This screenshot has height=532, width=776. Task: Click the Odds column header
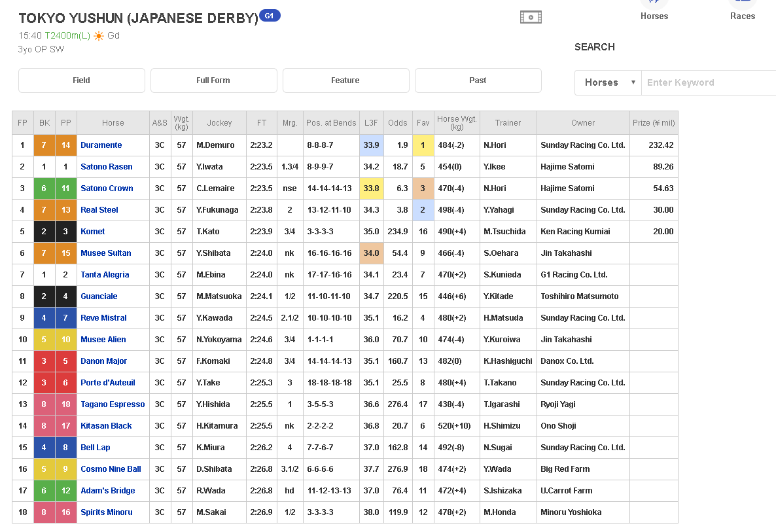397,123
